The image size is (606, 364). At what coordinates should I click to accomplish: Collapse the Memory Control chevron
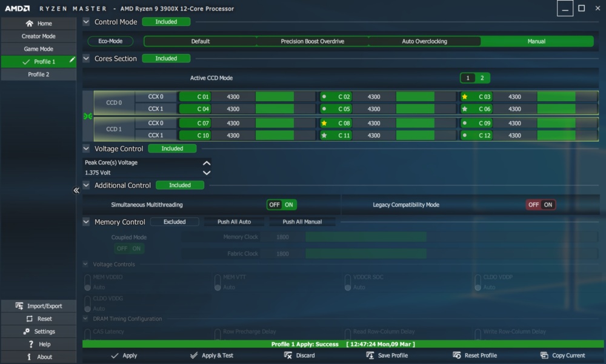86,222
